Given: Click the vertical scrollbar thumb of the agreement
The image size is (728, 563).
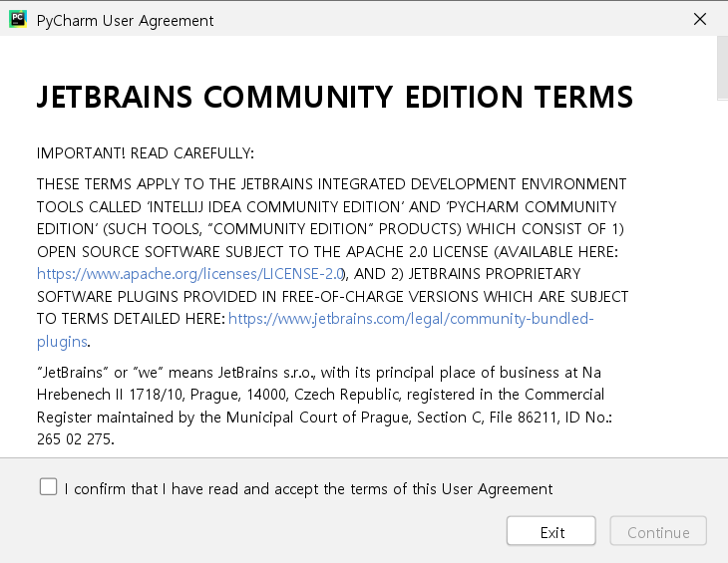Looking at the screenshot, I should (x=722, y=68).
